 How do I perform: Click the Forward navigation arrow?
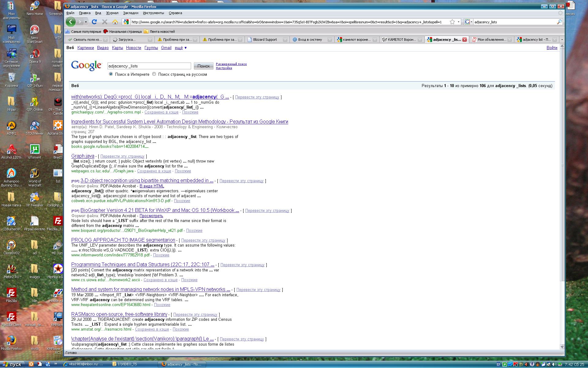pos(80,22)
